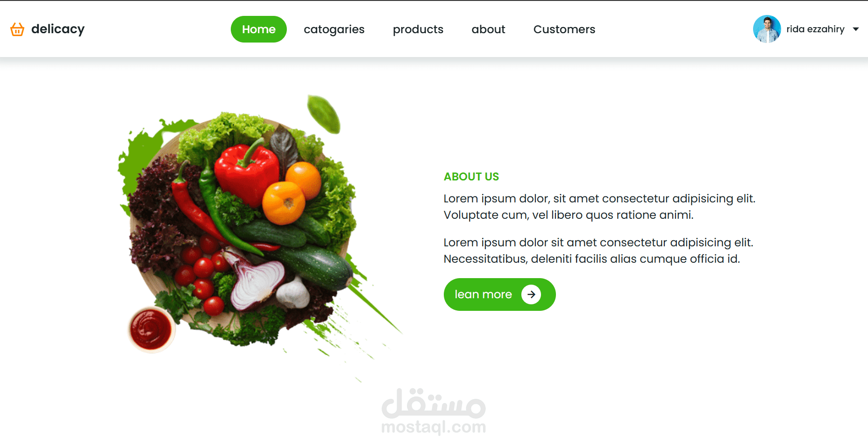Click the second paragraph starting Necessitatibus line
The image size is (868, 445).
pos(592,259)
